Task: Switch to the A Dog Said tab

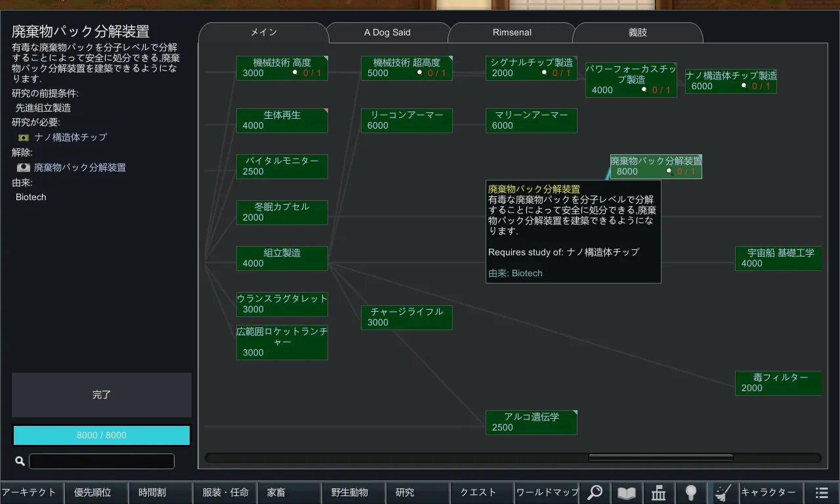Action: [387, 32]
